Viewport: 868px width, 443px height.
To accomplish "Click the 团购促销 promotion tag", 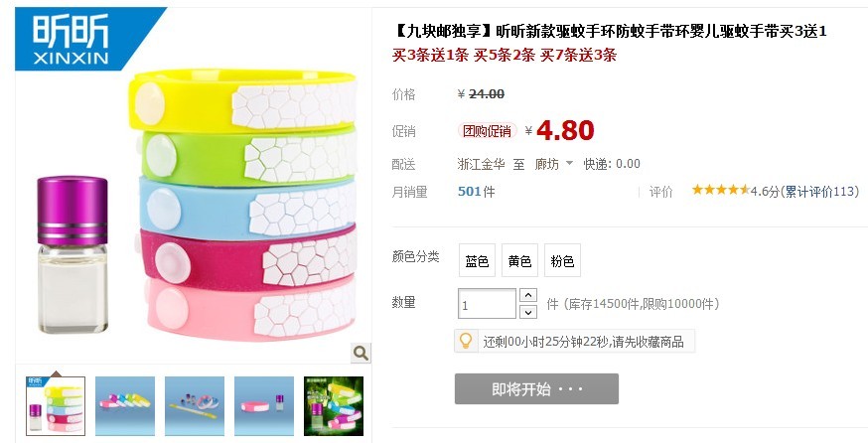I will (x=488, y=131).
